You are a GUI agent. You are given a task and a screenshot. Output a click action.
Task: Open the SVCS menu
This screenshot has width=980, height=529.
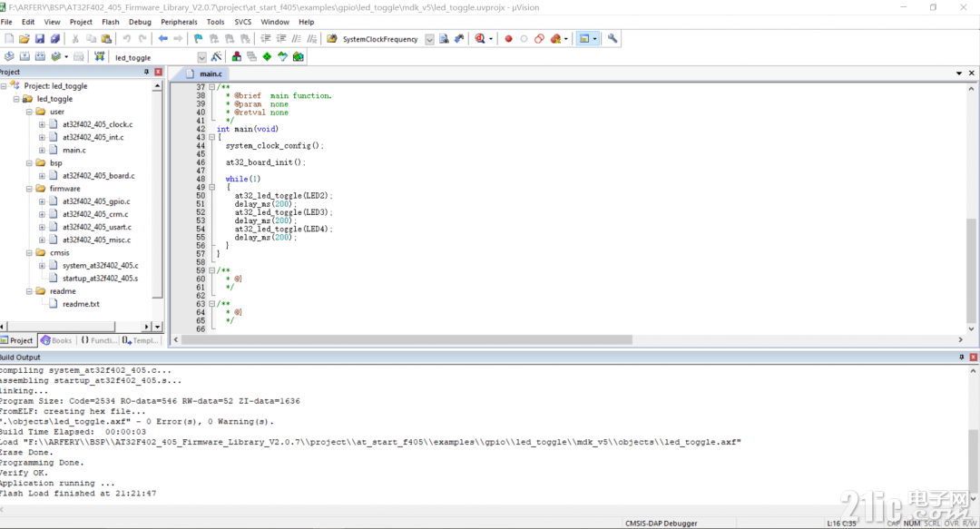(242, 22)
